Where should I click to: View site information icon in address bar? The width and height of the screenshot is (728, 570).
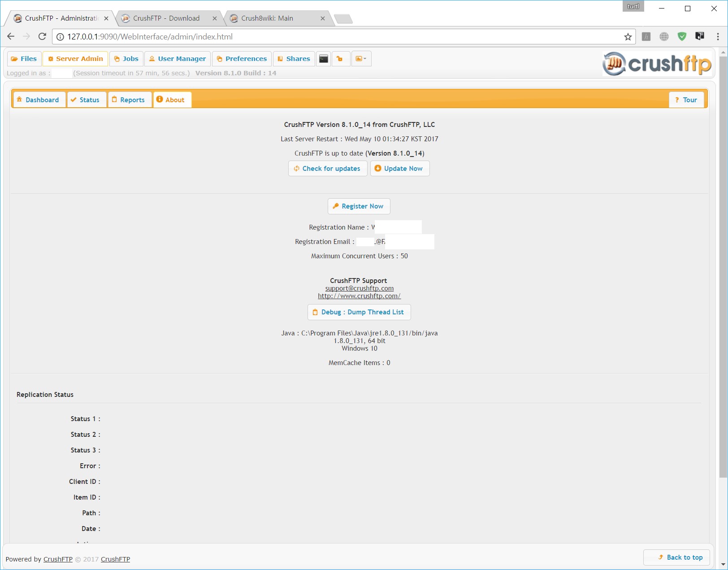60,37
